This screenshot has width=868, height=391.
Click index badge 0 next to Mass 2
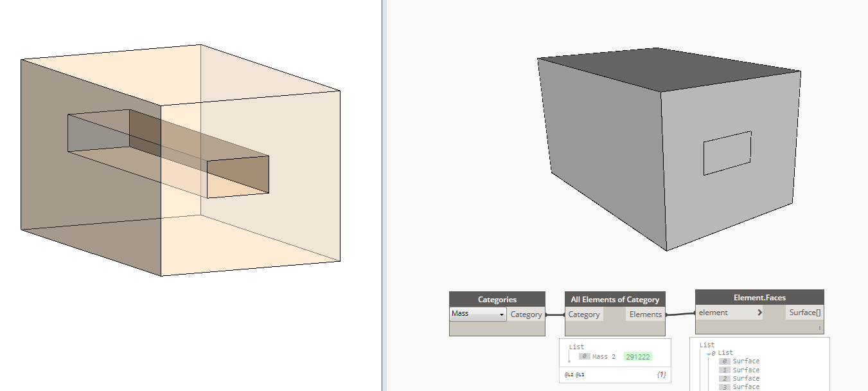[584, 356]
